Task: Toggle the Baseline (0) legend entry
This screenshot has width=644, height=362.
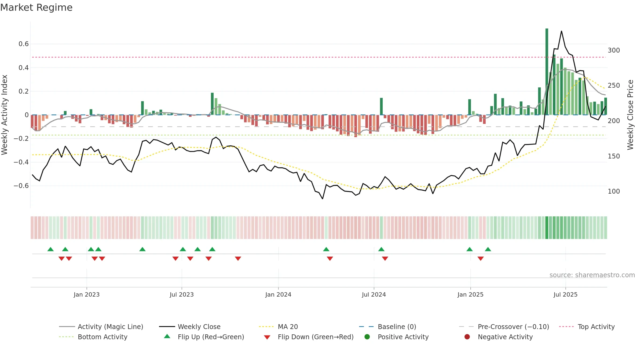Action: tap(387, 327)
